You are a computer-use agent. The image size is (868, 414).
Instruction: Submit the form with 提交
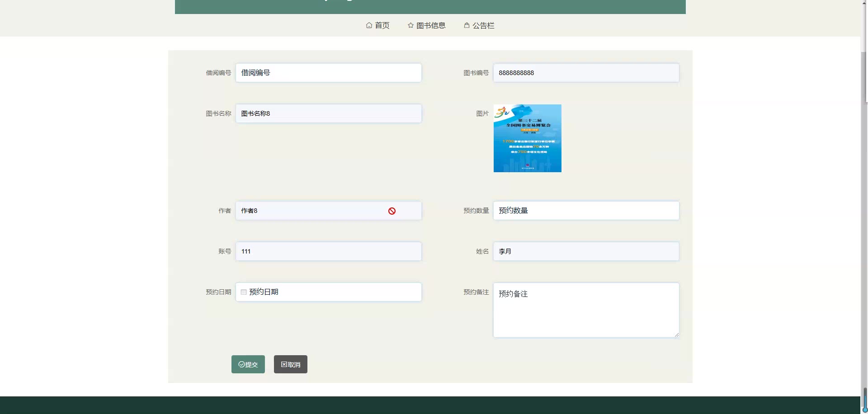click(x=248, y=364)
